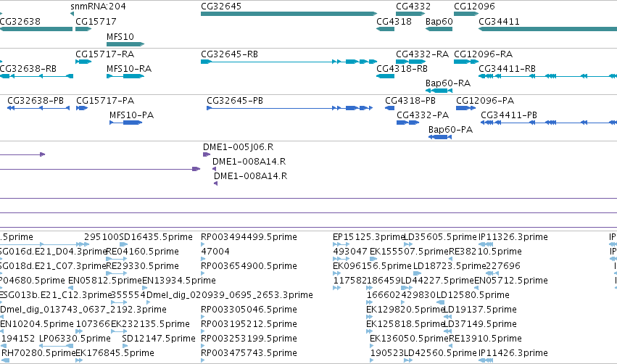Click the Bap60-PA protein label
This screenshot has height=364, width=617.
pos(450,130)
